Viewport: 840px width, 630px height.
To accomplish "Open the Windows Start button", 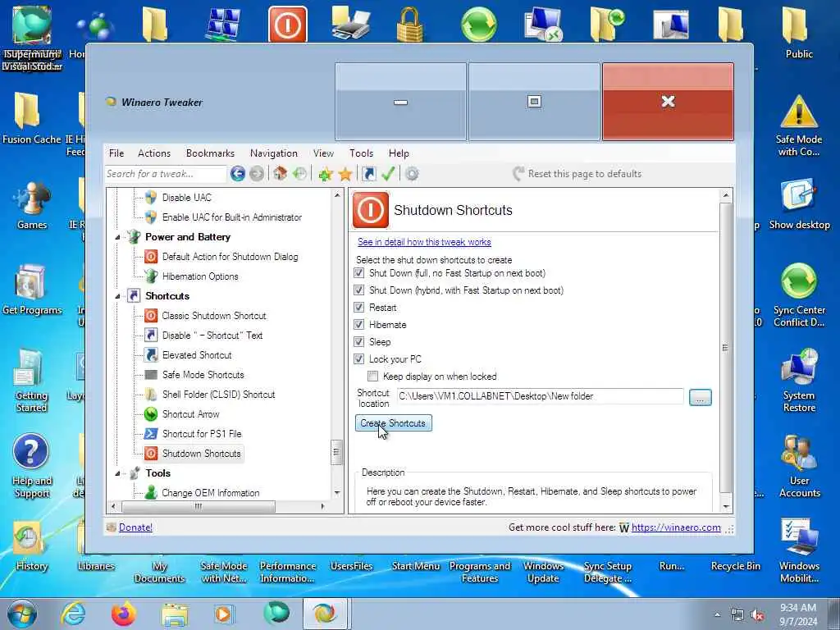I will point(22,614).
